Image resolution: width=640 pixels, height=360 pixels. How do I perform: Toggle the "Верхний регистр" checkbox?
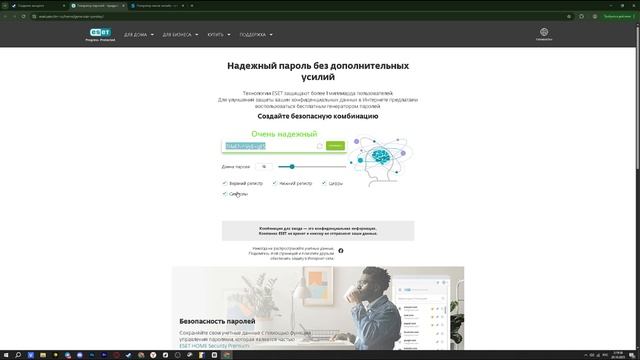coord(224,183)
